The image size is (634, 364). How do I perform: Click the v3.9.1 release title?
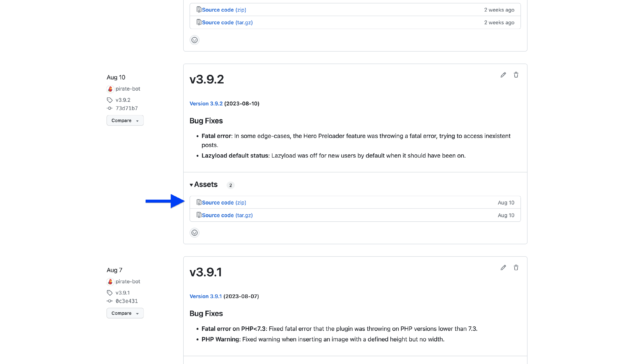(x=206, y=272)
